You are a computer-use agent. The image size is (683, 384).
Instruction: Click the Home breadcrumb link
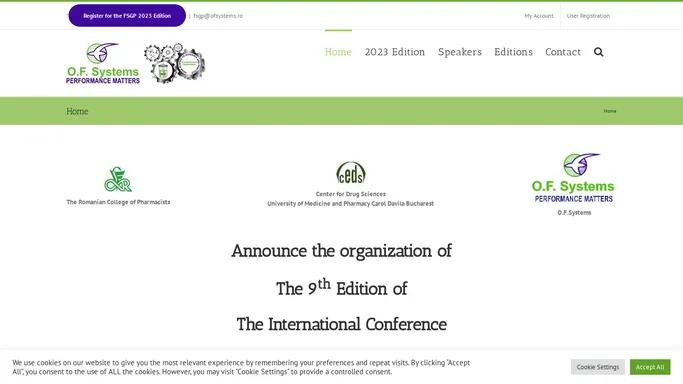point(610,111)
